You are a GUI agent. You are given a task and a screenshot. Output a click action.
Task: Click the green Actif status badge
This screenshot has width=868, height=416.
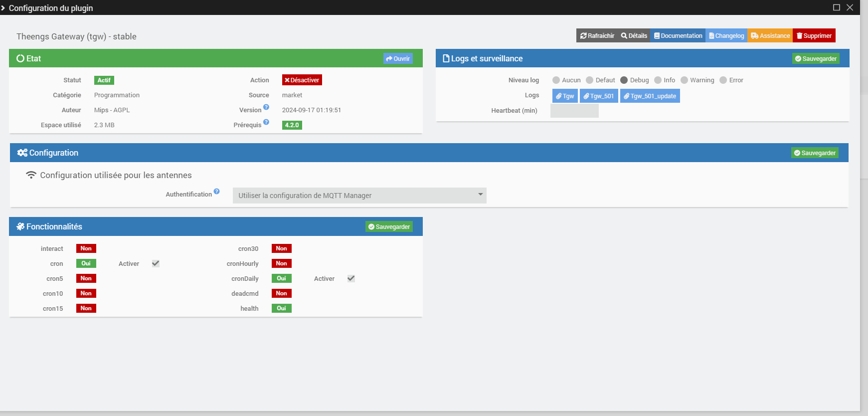pyautogui.click(x=104, y=80)
